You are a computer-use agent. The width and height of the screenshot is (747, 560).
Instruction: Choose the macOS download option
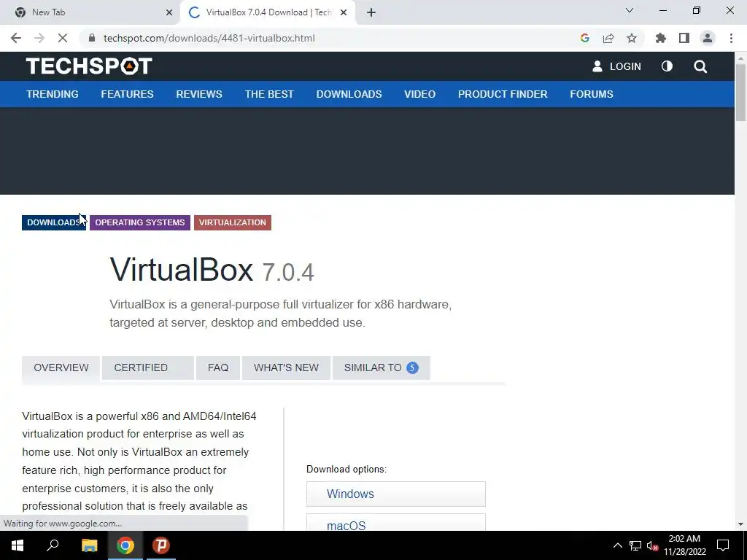(396, 522)
